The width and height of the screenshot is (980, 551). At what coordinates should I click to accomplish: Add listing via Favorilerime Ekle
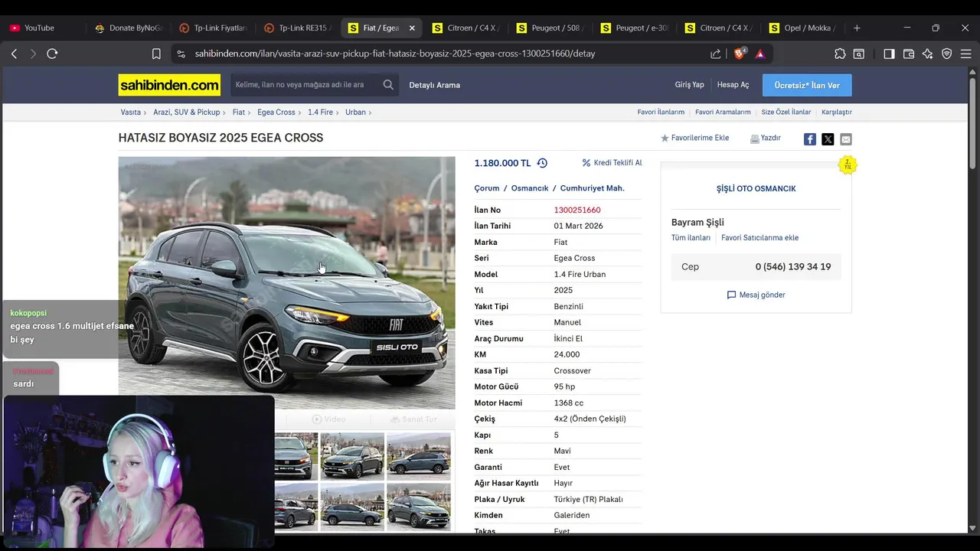[x=694, y=139]
